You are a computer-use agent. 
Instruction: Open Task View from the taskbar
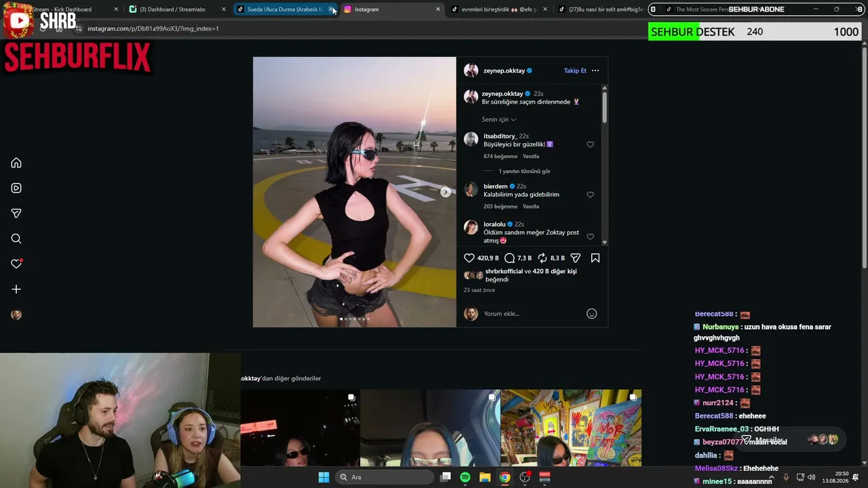click(446, 477)
